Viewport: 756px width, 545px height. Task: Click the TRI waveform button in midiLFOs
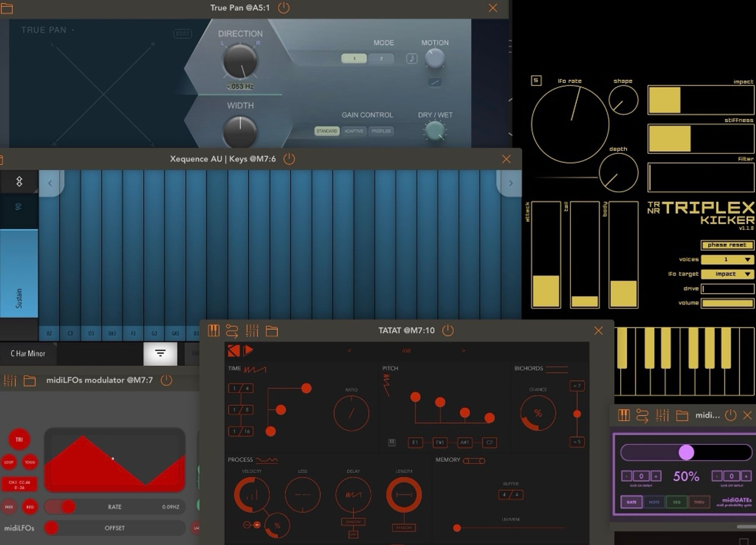click(x=19, y=439)
